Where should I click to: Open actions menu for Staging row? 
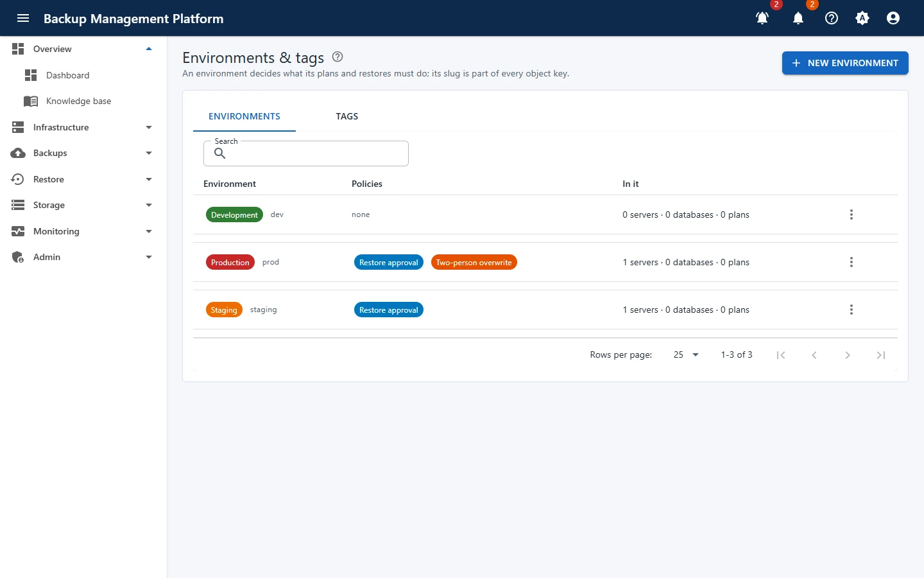(851, 310)
